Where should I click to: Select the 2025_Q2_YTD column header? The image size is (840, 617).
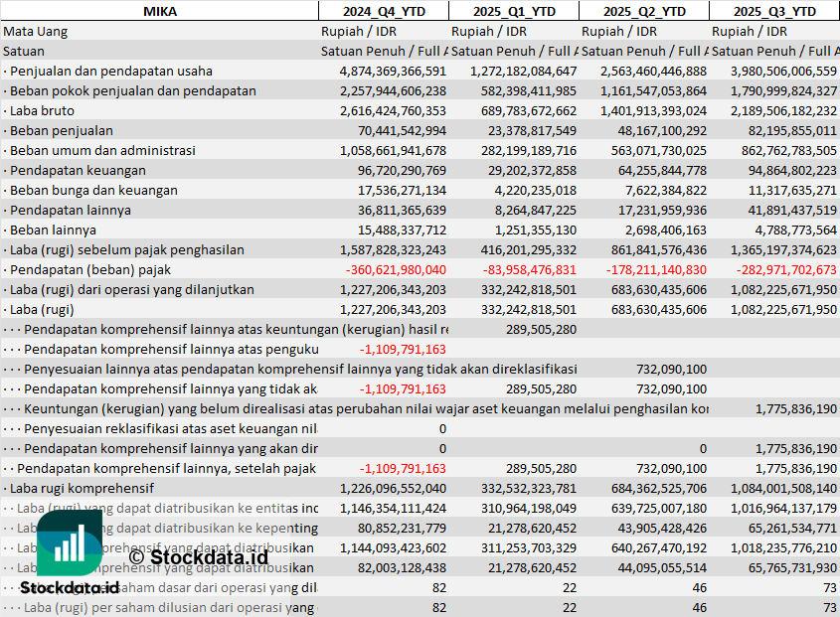(644, 11)
